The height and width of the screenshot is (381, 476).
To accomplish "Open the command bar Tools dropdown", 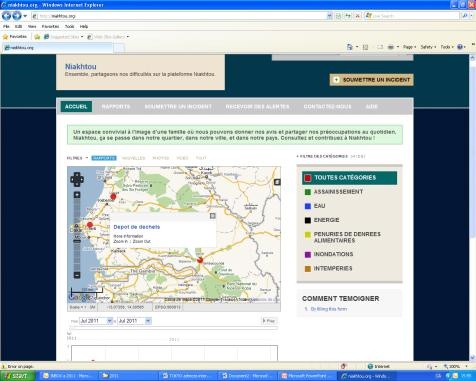I will pyautogui.click(x=447, y=47).
